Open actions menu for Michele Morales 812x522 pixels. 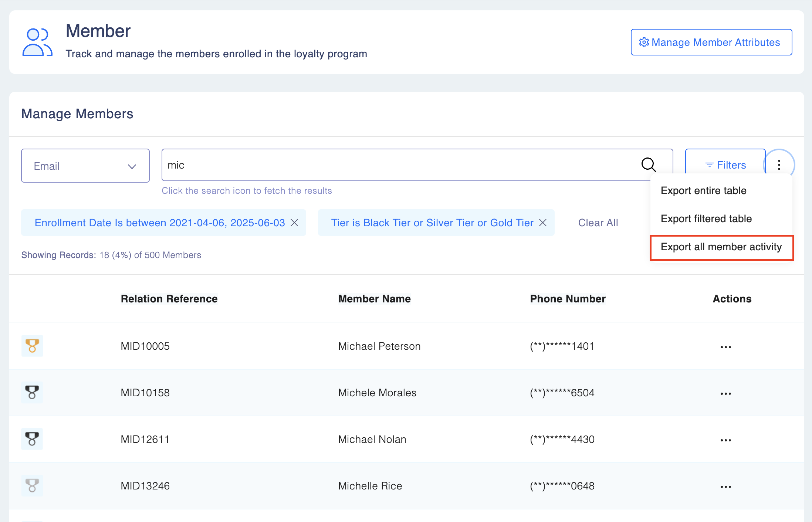coord(725,393)
